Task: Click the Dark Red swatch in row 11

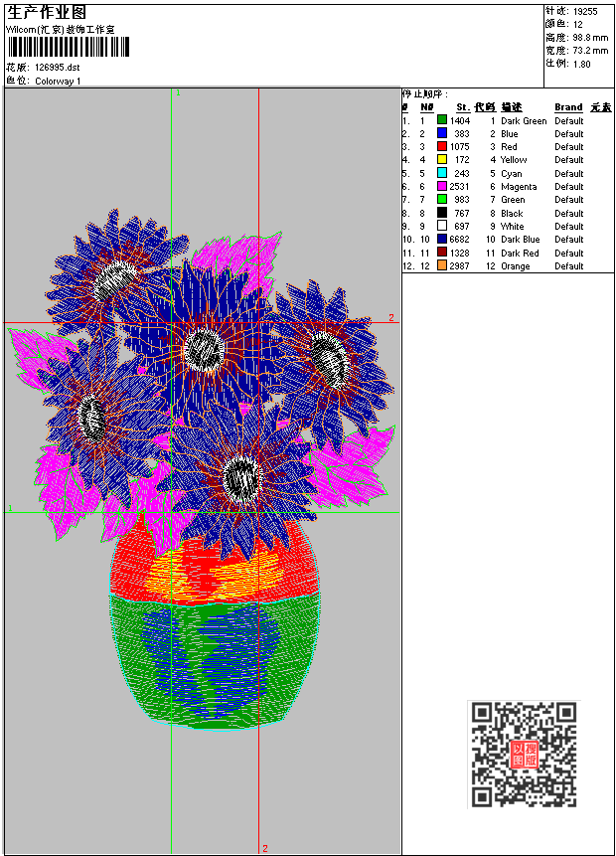Action: click(x=442, y=253)
